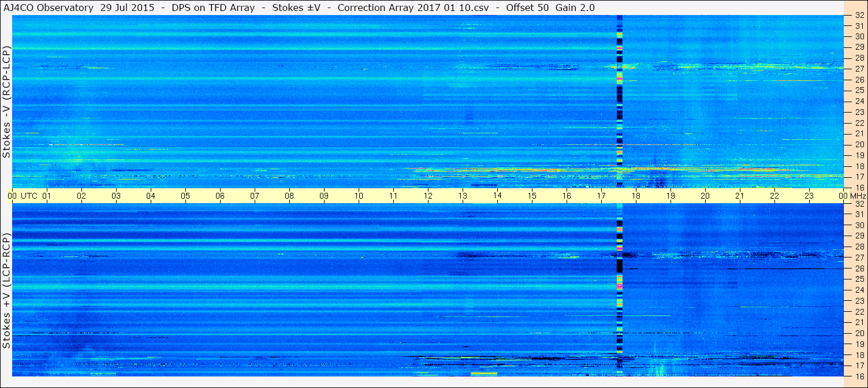Click the 24 MHz label of Stokes -V panel
Viewport: 868px width, 388px height.
click(x=859, y=102)
